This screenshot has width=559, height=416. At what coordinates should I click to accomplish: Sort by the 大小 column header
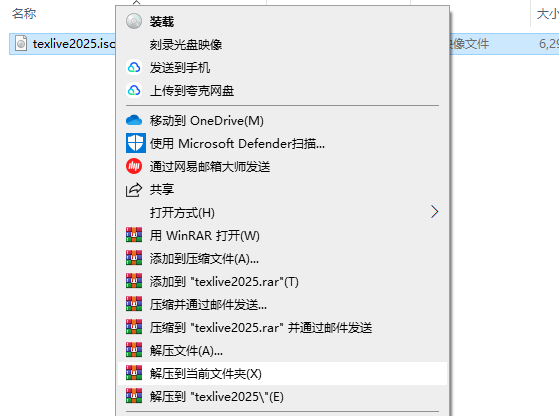pos(548,14)
